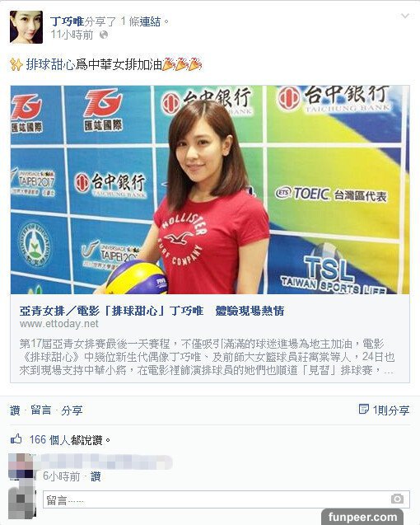This screenshot has width=420, height=525.
Task: Open 丁巧唯 profile name link
Action: (67, 21)
